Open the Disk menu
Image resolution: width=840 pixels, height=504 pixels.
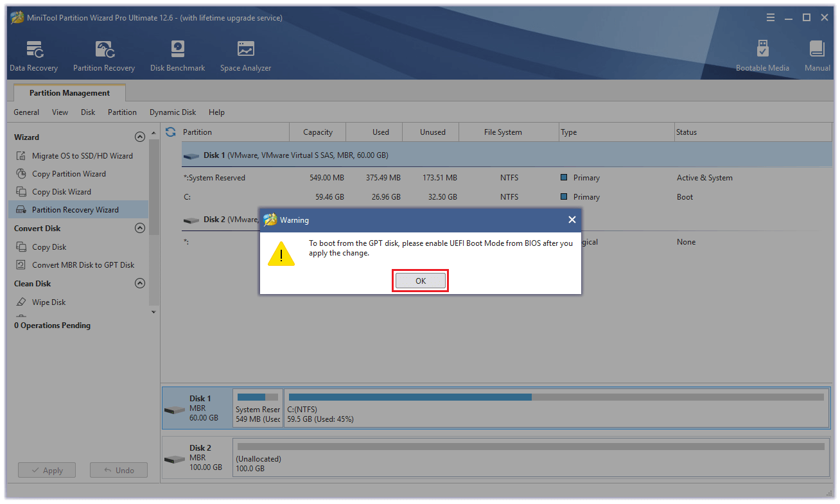tap(88, 112)
